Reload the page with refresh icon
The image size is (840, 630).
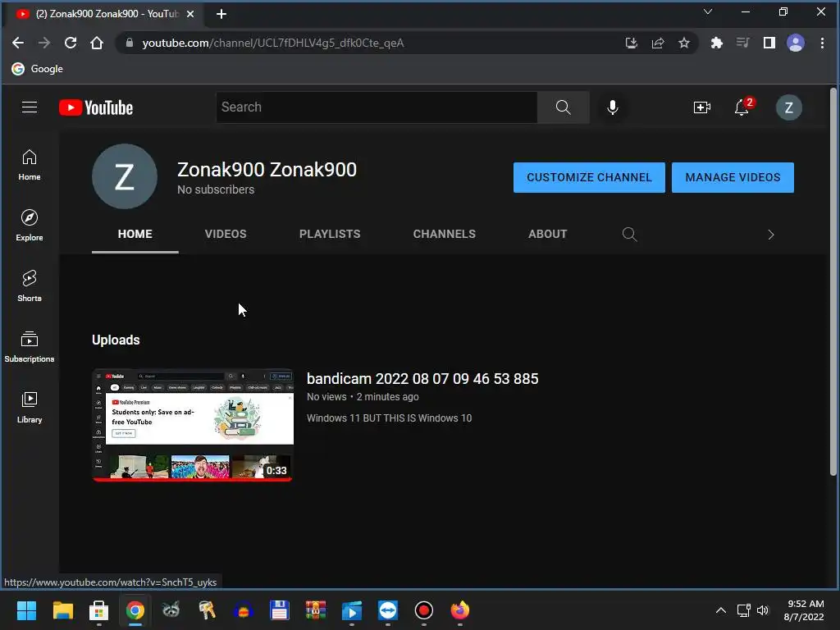[71, 43]
